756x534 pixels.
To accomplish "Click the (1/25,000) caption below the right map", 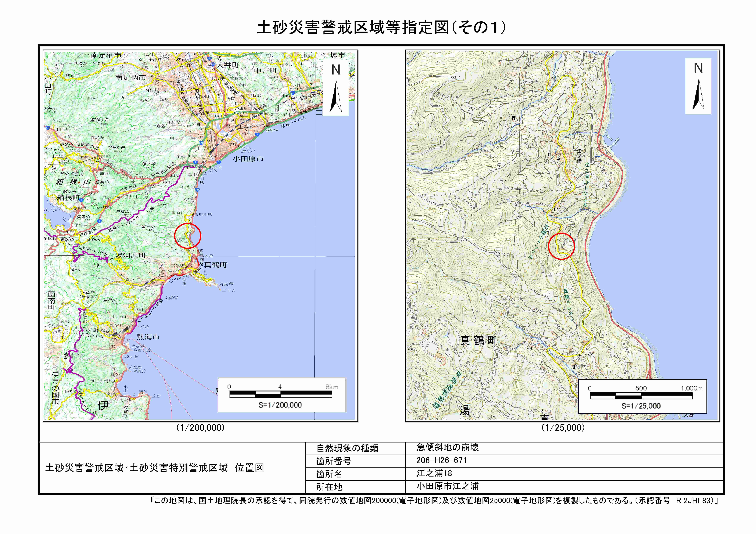I will coord(563,428).
